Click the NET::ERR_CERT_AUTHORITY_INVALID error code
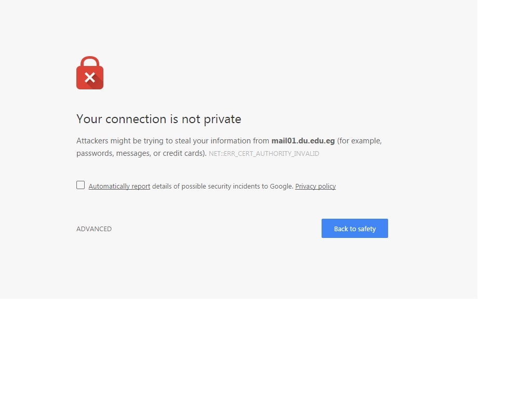Viewport: 532px width, 399px height. coord(264,154)
